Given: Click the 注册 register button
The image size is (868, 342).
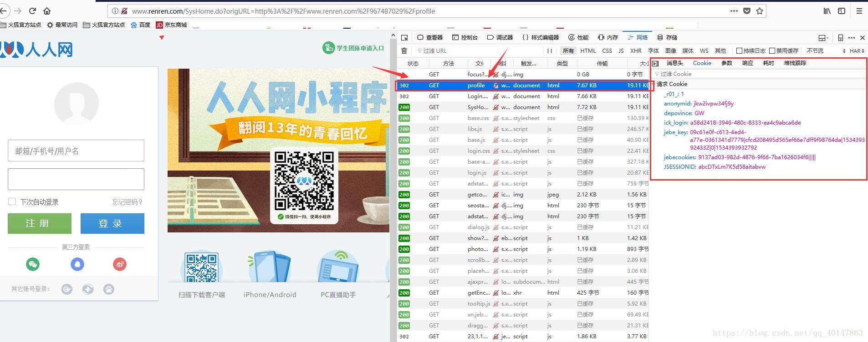Looking at the screenshot, I should 40,223.
